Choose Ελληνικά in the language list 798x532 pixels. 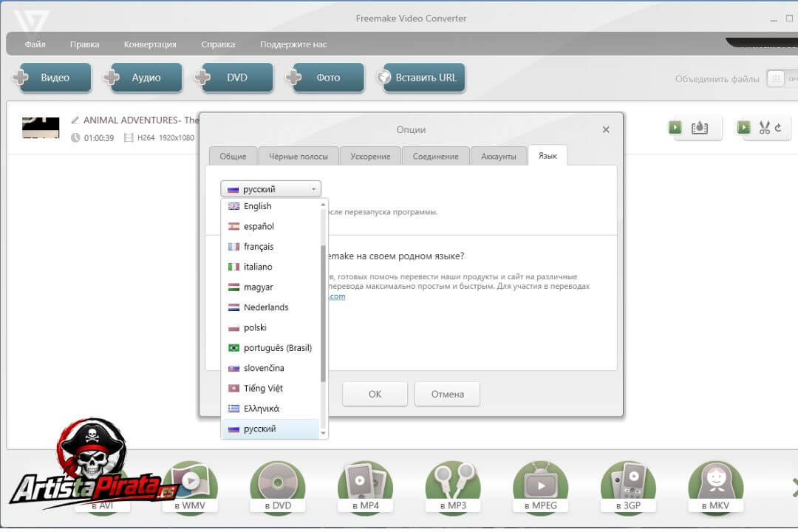(271, 409)
